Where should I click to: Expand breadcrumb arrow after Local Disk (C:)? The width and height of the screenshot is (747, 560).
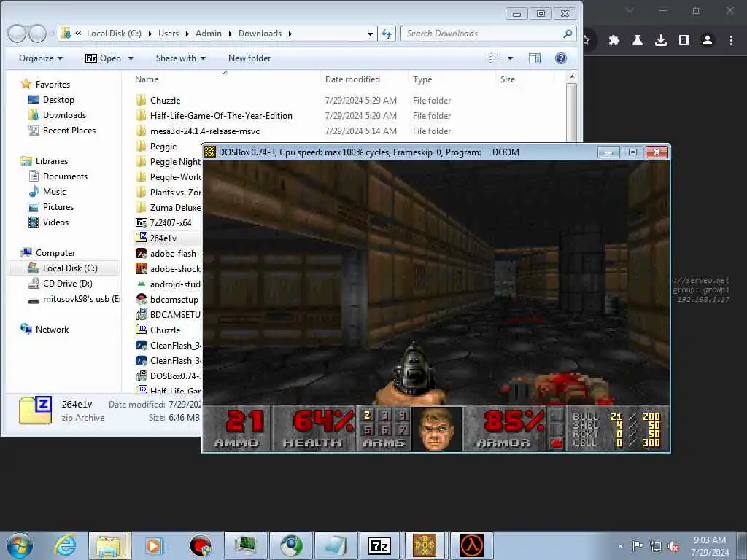tap(150, 34)
